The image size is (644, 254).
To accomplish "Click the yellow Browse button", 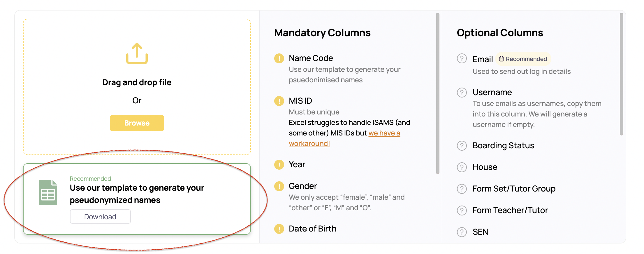I will 137,123.
